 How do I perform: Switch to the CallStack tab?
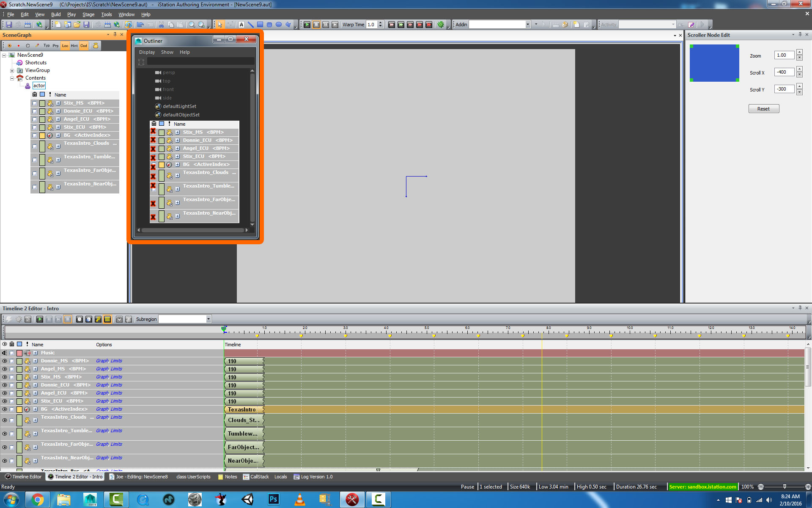[x=256, y=477]
